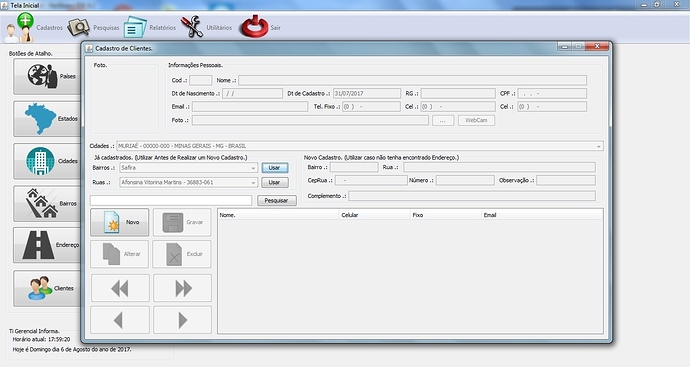Go to previous record single-left arrow

[x=120, y=320]
